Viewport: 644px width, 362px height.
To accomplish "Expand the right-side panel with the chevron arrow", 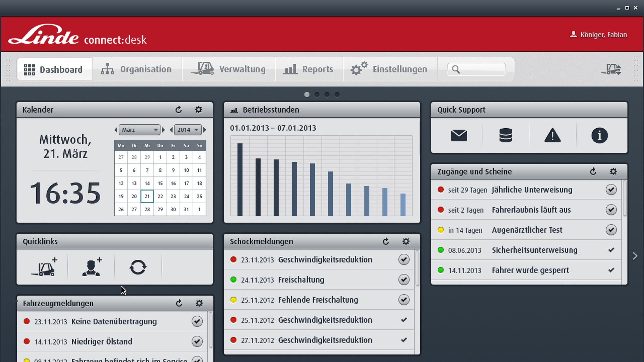I will tap(636, 256).
